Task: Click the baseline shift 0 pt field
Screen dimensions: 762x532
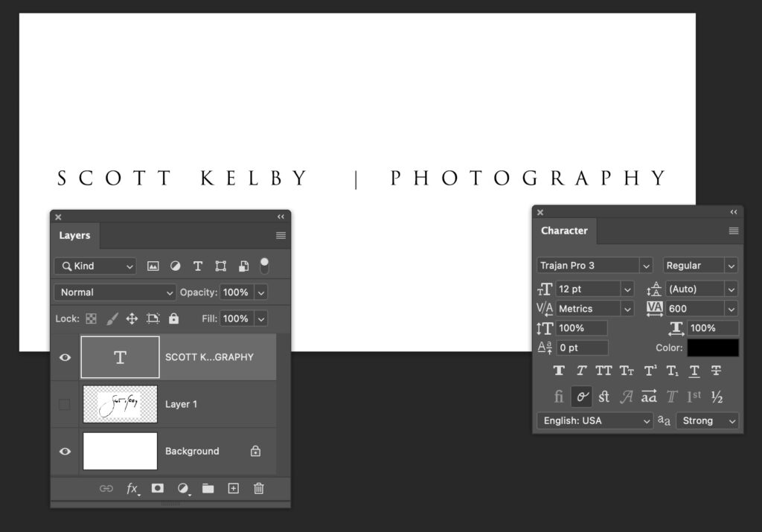Action: click(x=582, y=348)
